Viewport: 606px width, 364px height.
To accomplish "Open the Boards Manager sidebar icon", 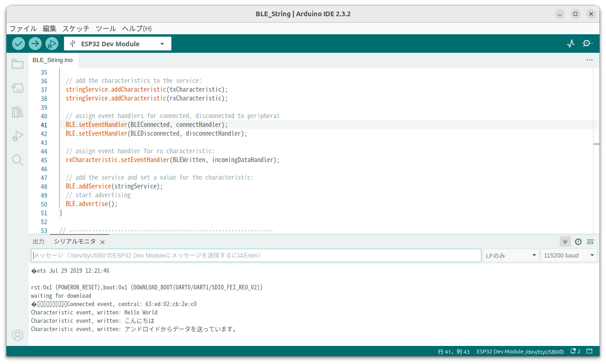I will tap(18, 88).
